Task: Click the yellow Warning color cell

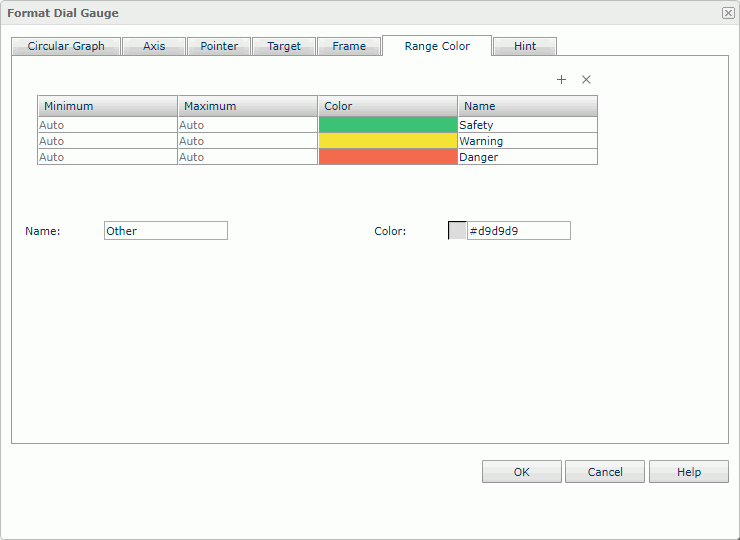Action: pos(388,141)
